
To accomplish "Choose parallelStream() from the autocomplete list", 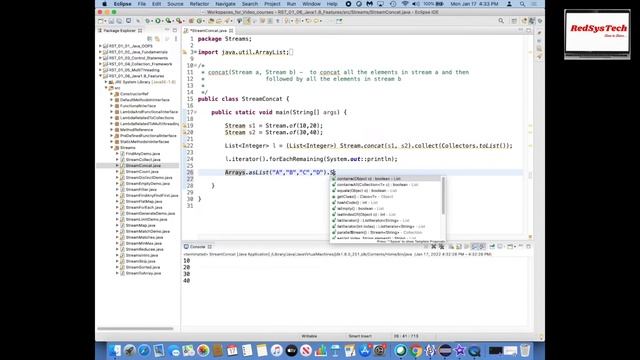I will point(385,232).
